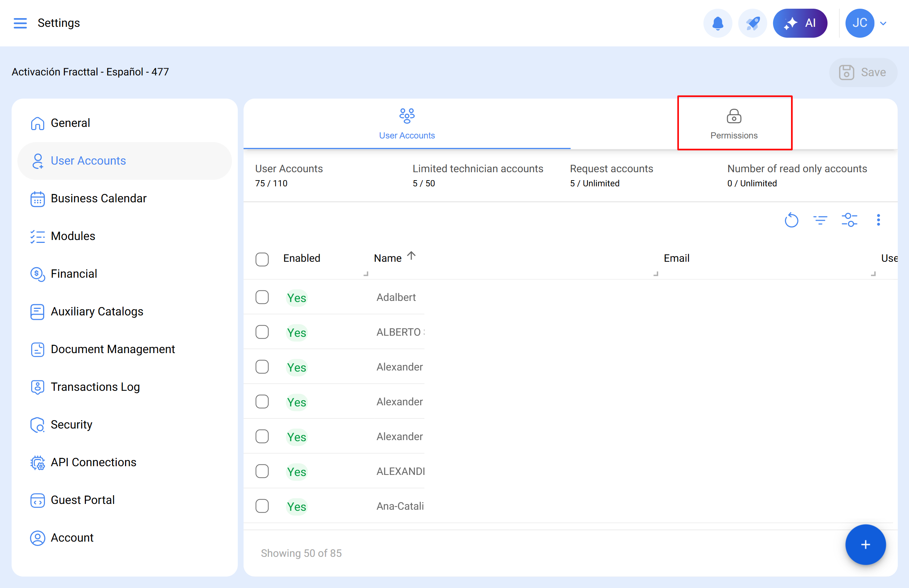Open the column settings icon
The width and height of the screenshot is (909, 588).
pos(850,220)
